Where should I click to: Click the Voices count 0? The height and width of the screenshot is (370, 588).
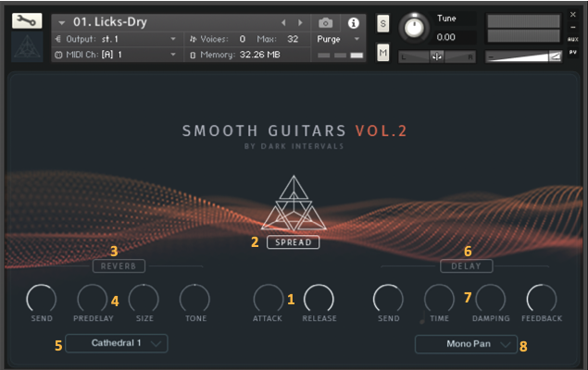(243, 39)
